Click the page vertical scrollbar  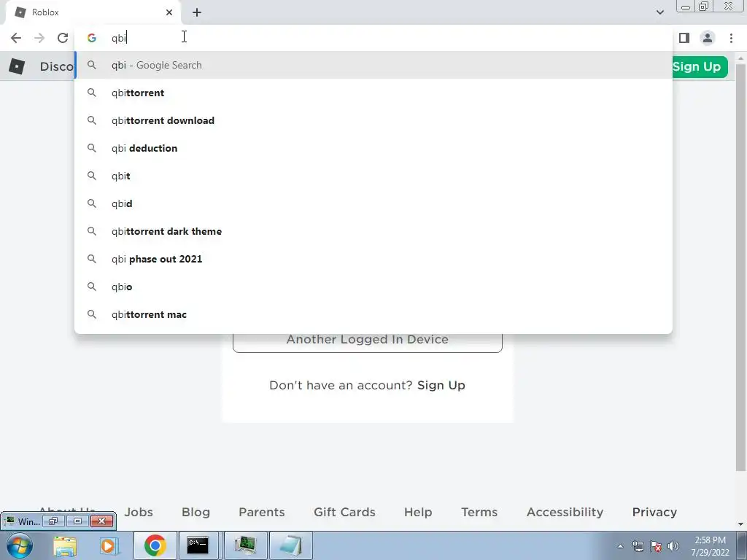tap(741, 267)
